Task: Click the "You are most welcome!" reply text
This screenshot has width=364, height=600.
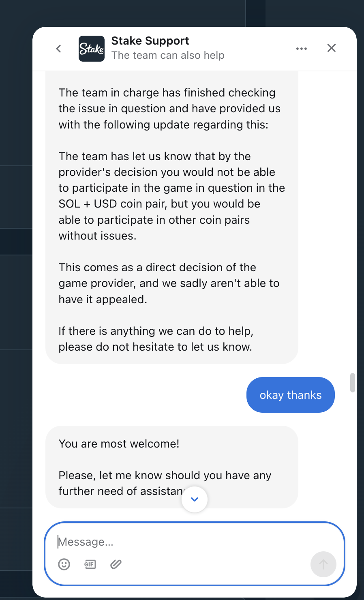Action: (x=119, y=444)
